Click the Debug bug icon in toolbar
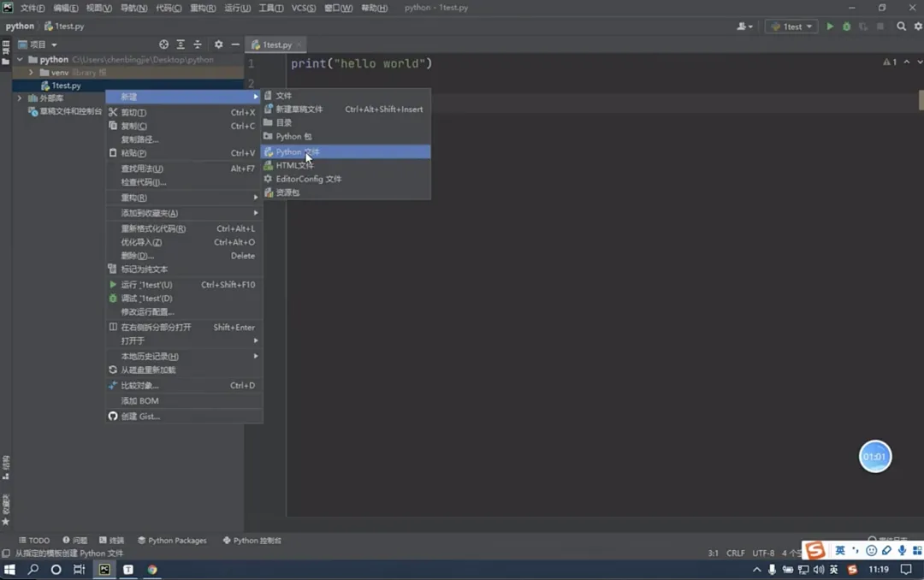This screenshot has width=924, height=580. 846,27
